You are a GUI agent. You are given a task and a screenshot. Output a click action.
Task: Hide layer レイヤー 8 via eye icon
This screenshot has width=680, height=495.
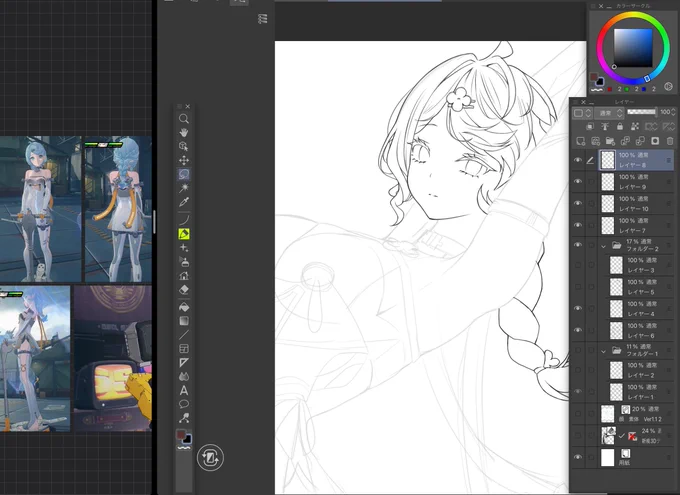click(x=578, y=160)
